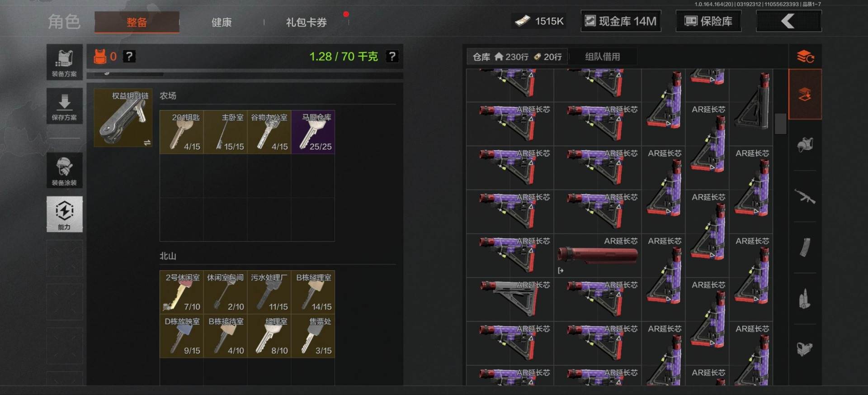Click the help question mark beside weight
The image size is (868, 395).
392,57
